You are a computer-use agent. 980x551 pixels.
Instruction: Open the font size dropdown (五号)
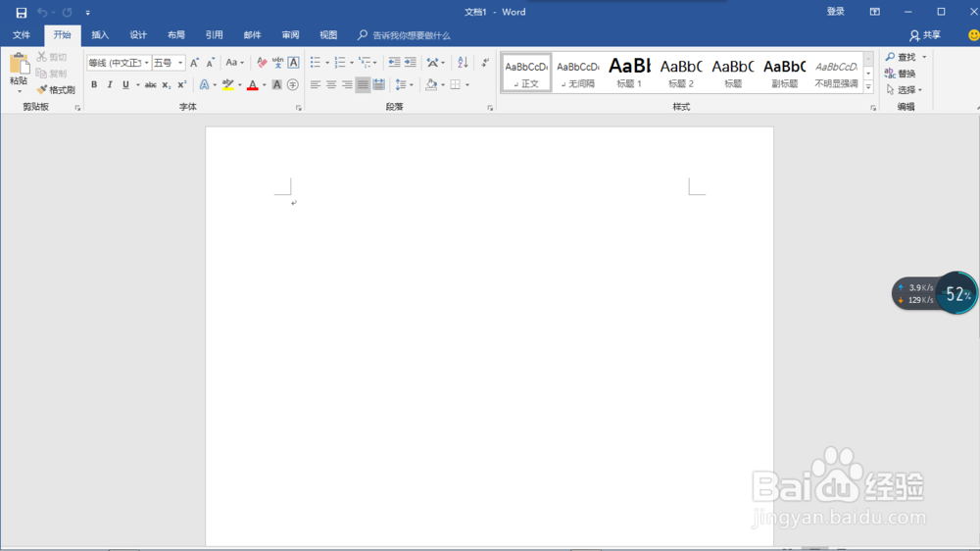pos(180,63)
